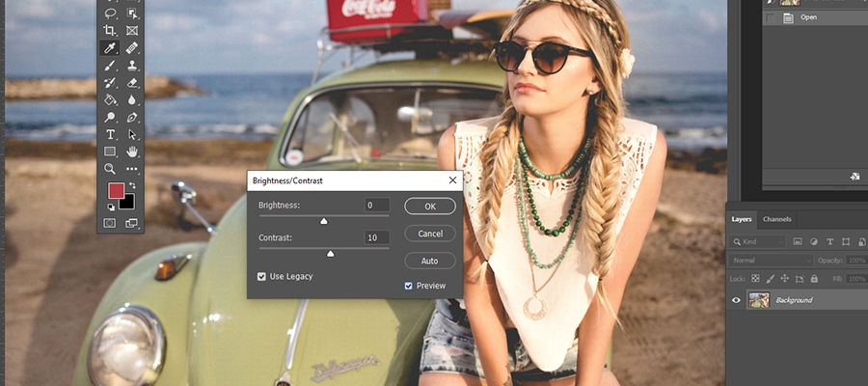Select the Object Selection tool
Screen dimensions: 868x386
click(x=132, y=13)
